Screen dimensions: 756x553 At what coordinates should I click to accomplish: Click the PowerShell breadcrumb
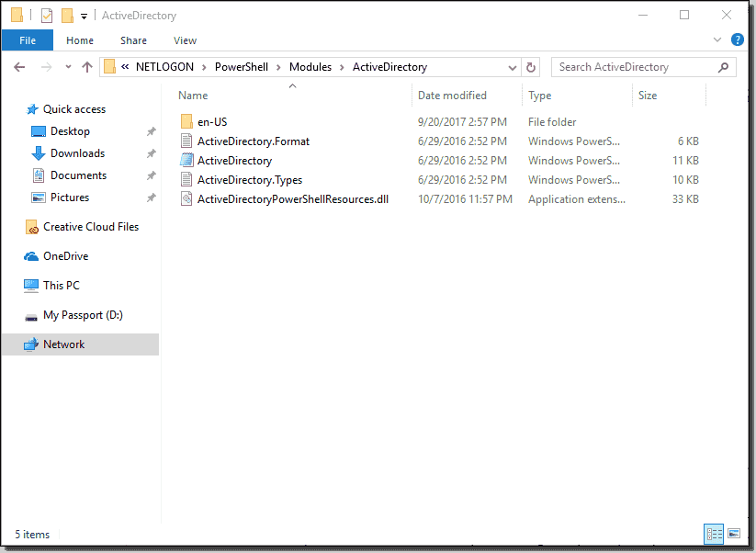click(242, 67)
